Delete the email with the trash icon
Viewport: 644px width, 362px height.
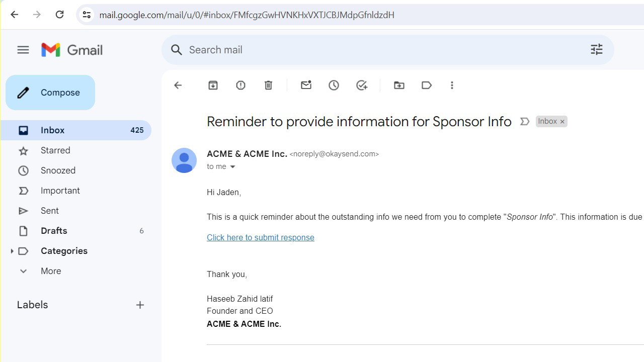point(268,85)
